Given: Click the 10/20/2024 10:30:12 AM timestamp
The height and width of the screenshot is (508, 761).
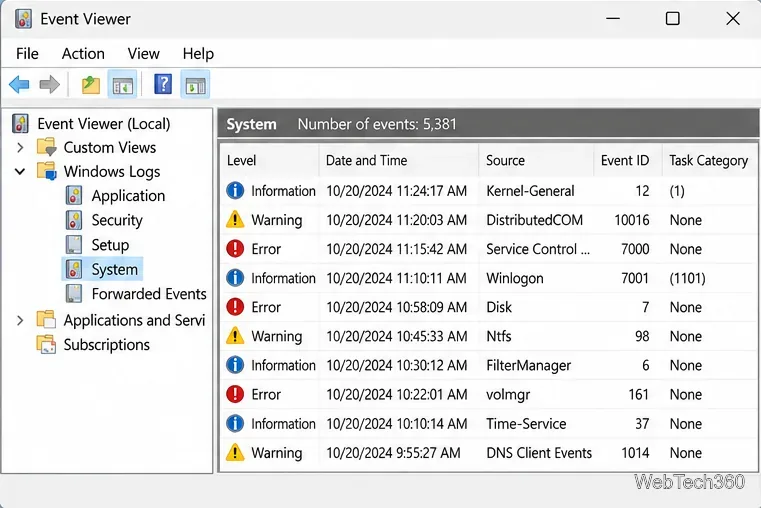Looking at the screenshot, I should pyautogui.click(x=397, y=365).
